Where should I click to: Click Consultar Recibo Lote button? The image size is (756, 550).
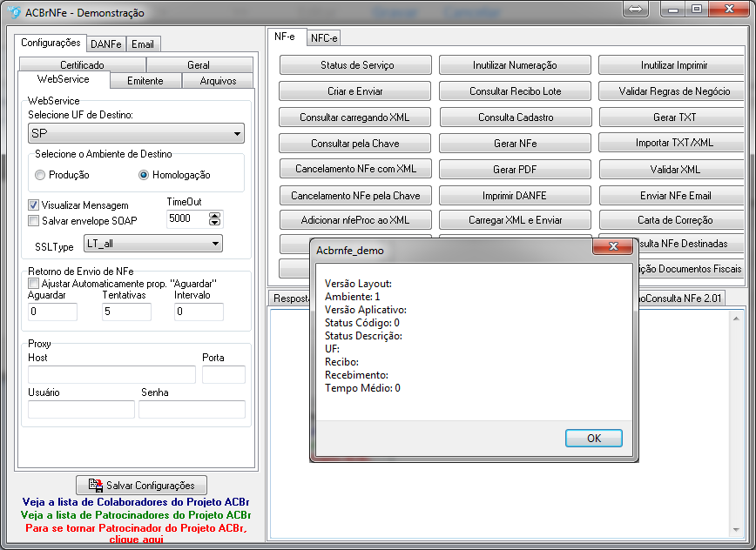[516, 91]
